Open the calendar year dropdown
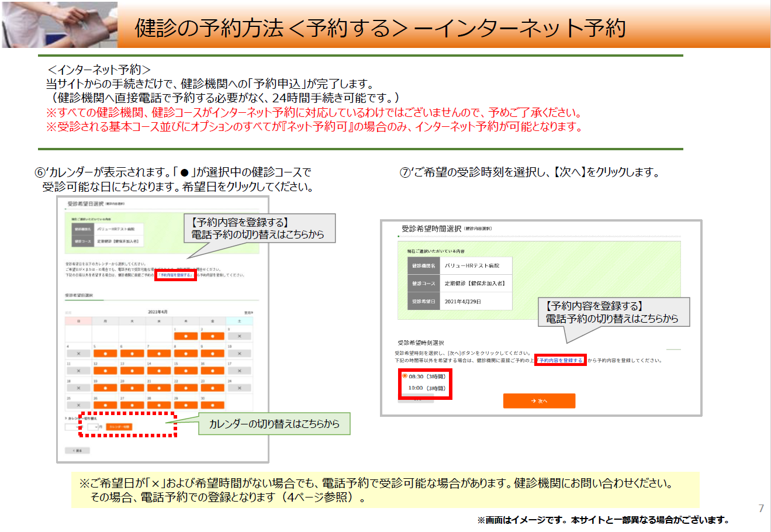The height and width of the screenshot is (532, 771). point(71,427)
